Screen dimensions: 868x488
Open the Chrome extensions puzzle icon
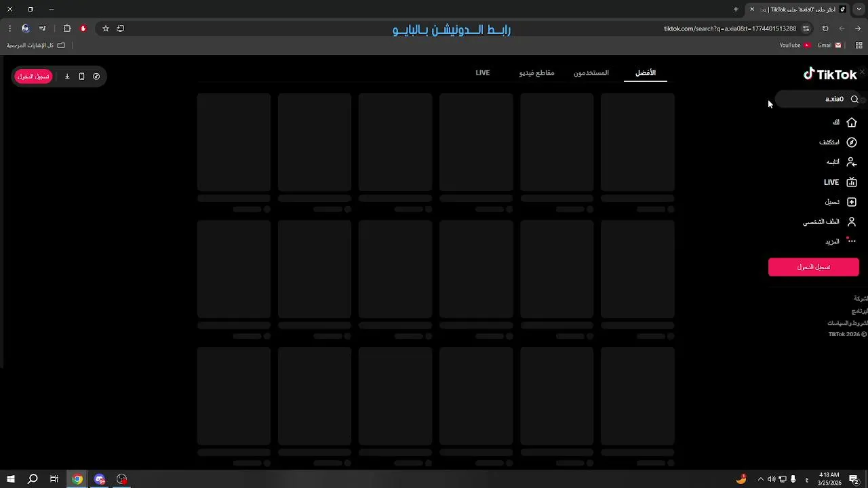click(67, 28)
